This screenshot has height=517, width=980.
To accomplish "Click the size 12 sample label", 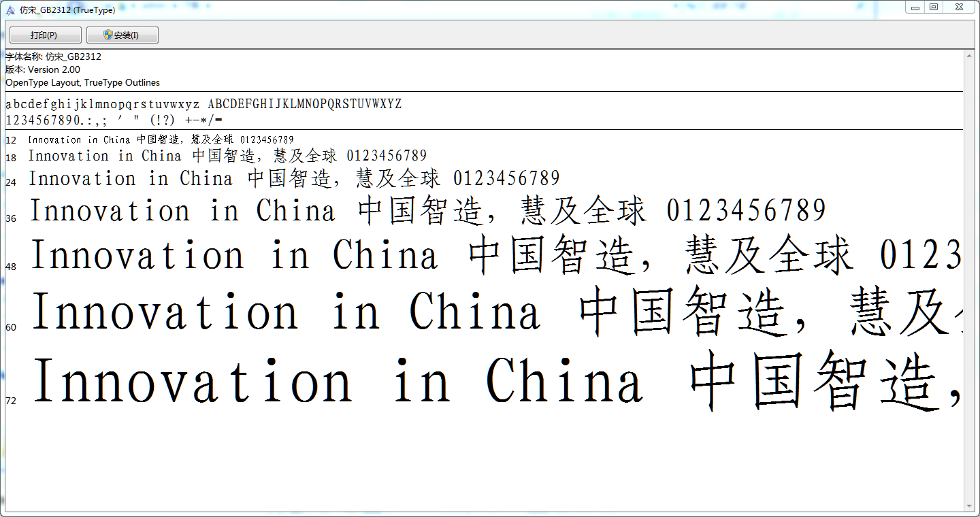I will click(11, 141).
